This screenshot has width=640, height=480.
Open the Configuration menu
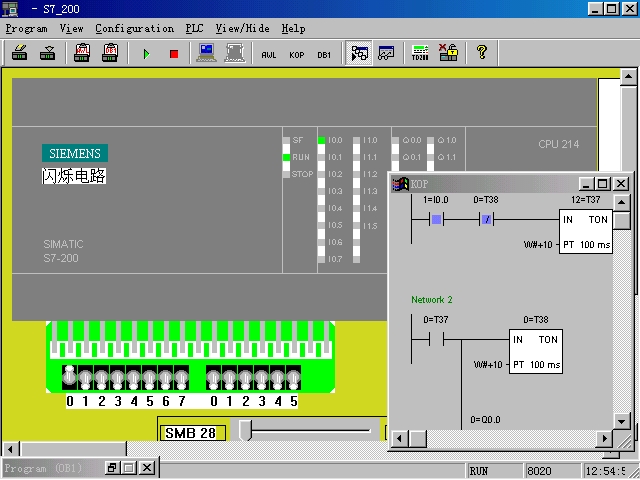point(135,29)
